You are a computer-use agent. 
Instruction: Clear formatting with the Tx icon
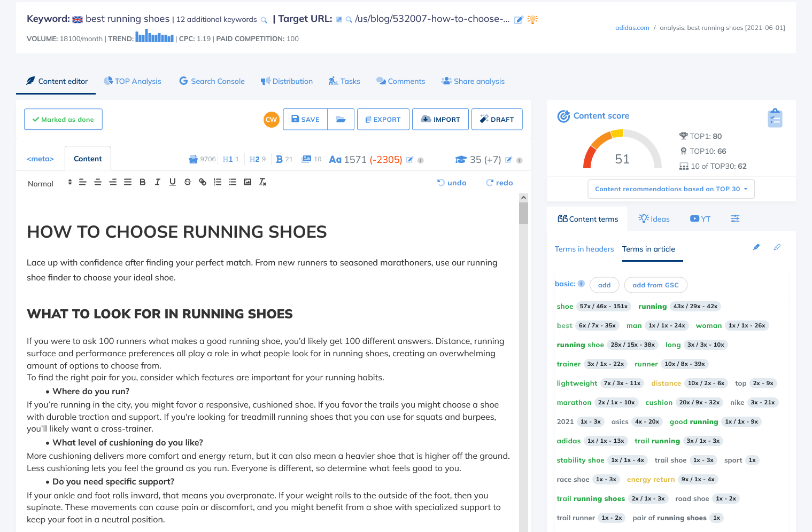tap(262, 182)
